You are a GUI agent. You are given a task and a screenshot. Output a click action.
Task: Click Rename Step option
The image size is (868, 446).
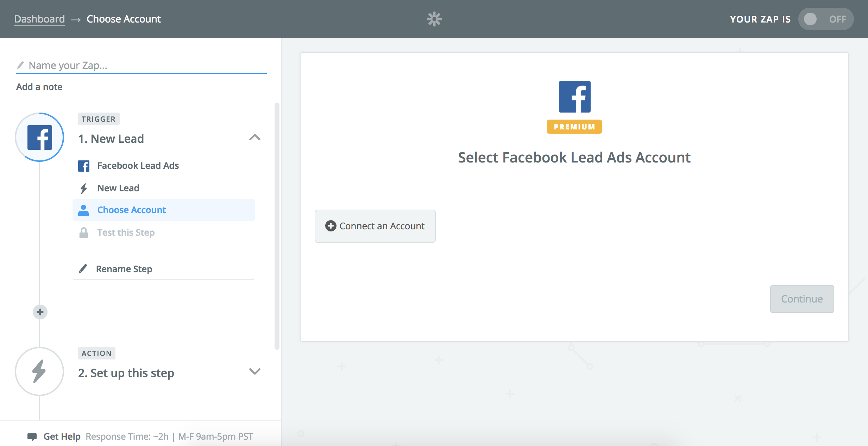164,269
